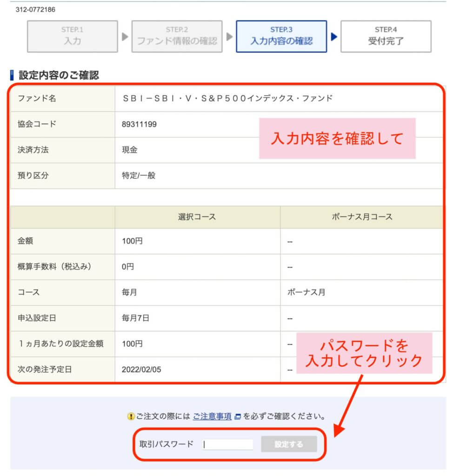Click the 1ヵ月あたりの設定金額 value 100円
Image resolution: width=460 pixels, height=476 pixels.
point(132,344)
